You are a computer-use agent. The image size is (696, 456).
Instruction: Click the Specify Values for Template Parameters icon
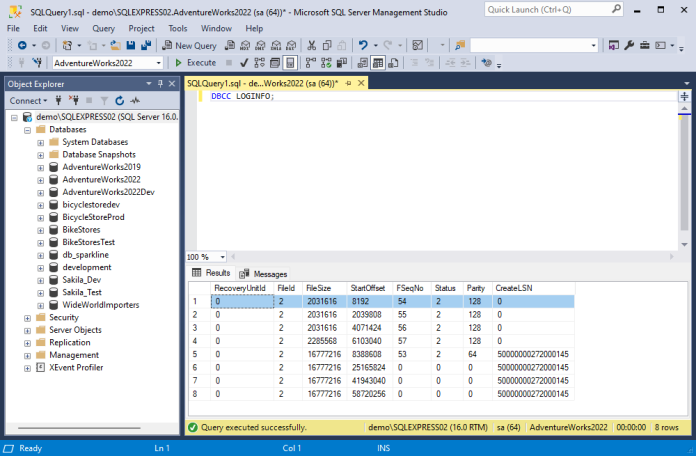click(486, 63)
